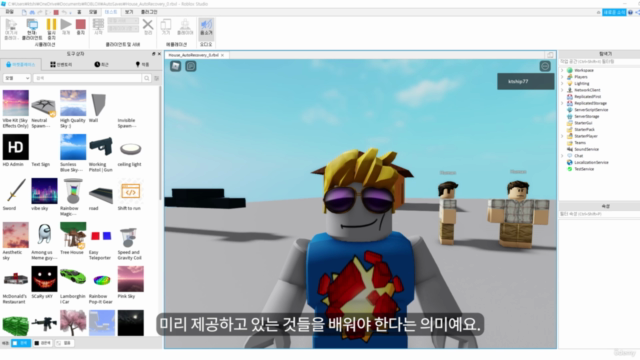Select the HD Admin model thumbnail
Viewport: 640px width, 360px height.
click(16, 147)
